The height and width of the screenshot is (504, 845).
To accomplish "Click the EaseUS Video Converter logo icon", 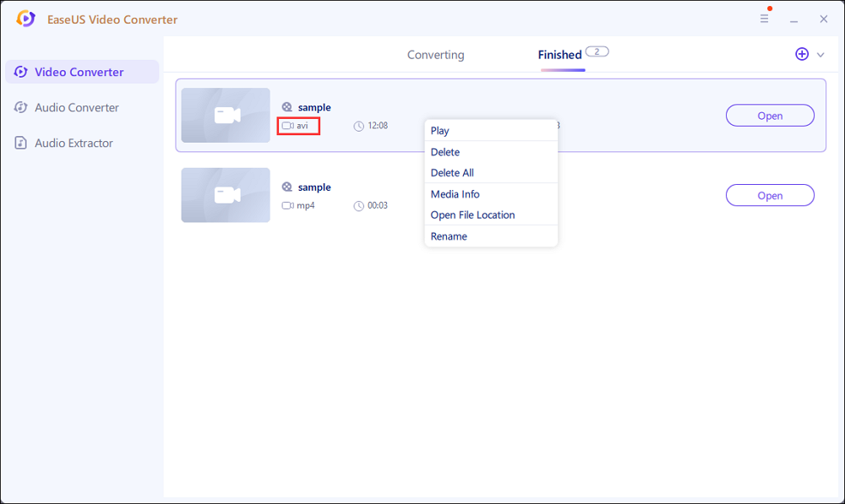I will (x=26, y=19).
